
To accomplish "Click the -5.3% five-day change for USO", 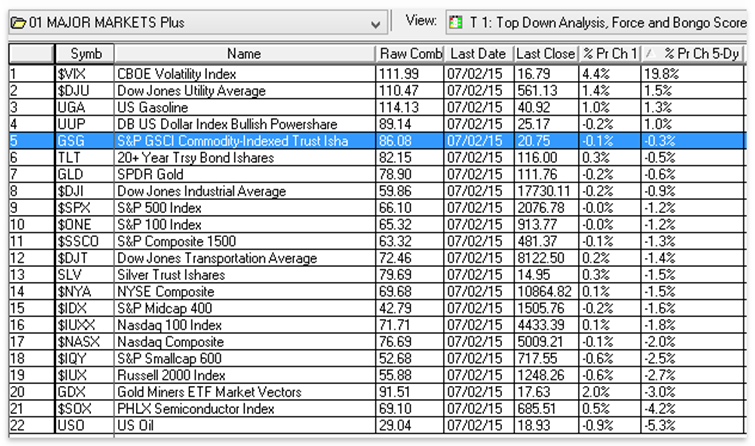I will (660, 426).
